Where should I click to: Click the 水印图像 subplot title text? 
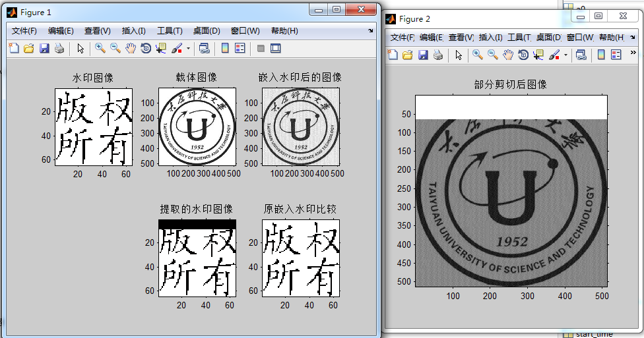[93, 78]
